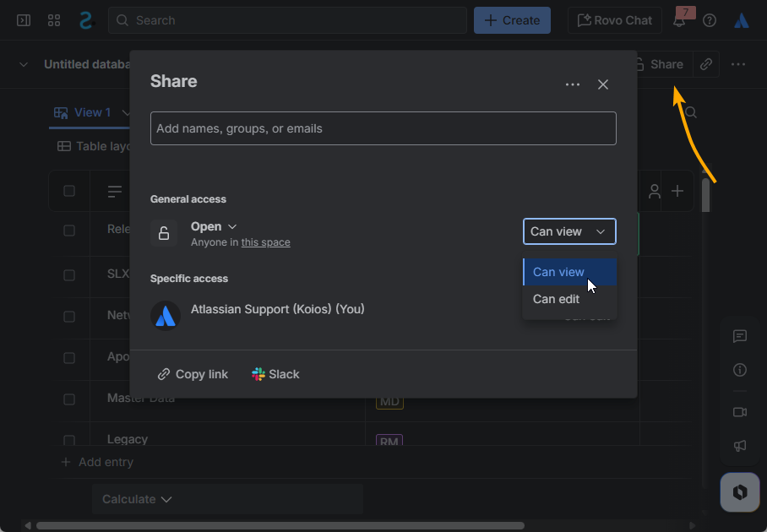The height and width of the screenshot is (532, 767).
Task: Open the View 1 tab chevron
Action: pos(125,113)
